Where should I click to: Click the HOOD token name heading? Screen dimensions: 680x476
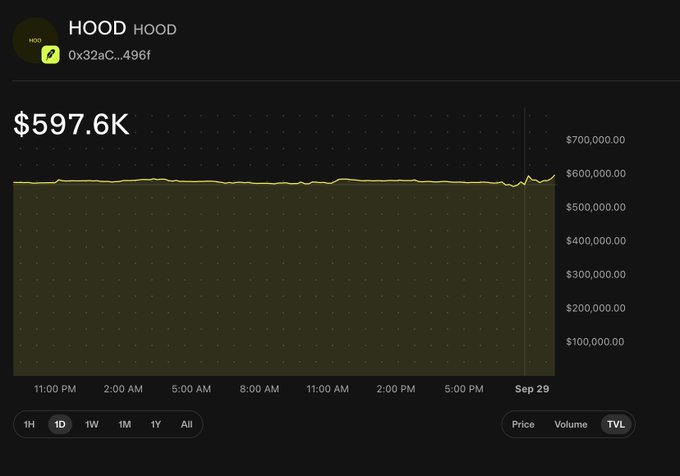(97, 28)
